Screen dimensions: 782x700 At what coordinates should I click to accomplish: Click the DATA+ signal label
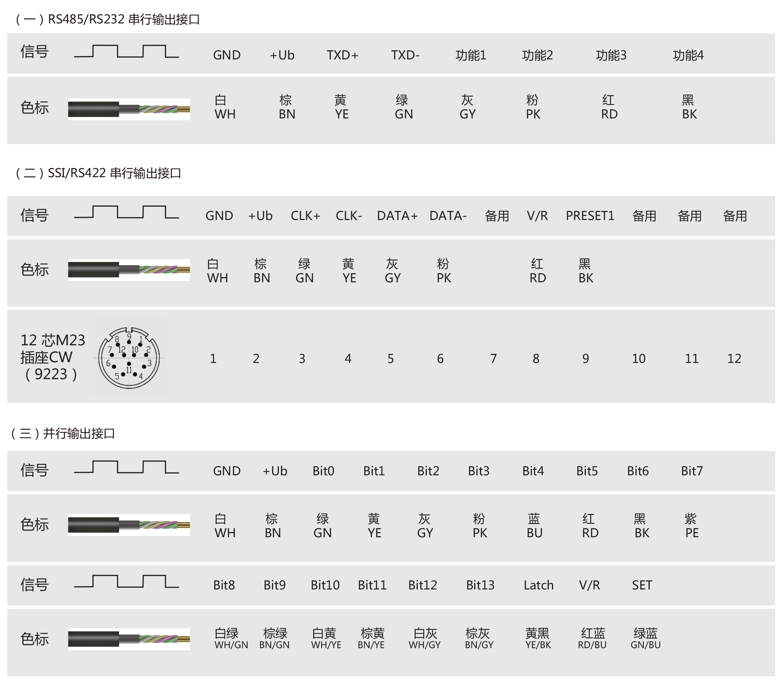click(x=397, y=216)
